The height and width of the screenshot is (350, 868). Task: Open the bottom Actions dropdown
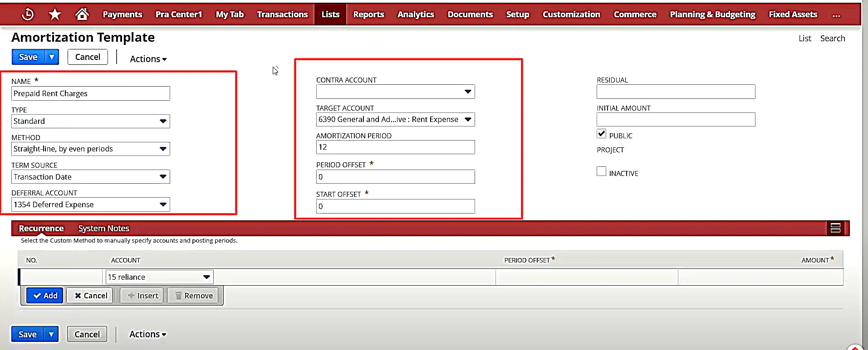(x=148, y=335)
